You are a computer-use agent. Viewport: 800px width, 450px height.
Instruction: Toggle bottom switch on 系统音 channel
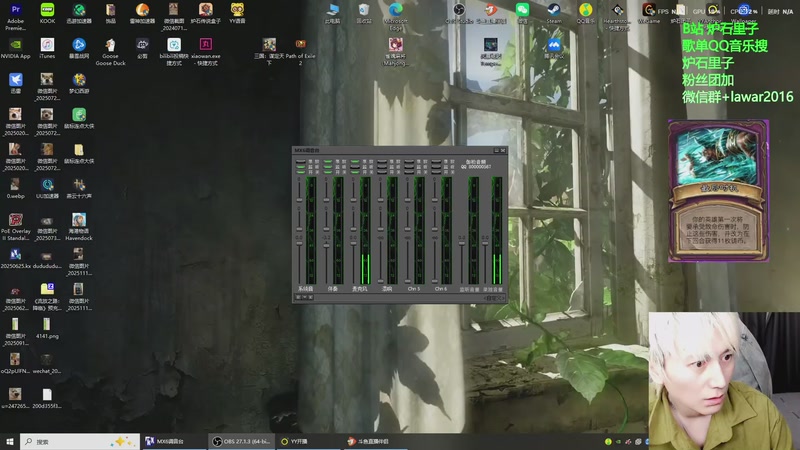(301, 172)
